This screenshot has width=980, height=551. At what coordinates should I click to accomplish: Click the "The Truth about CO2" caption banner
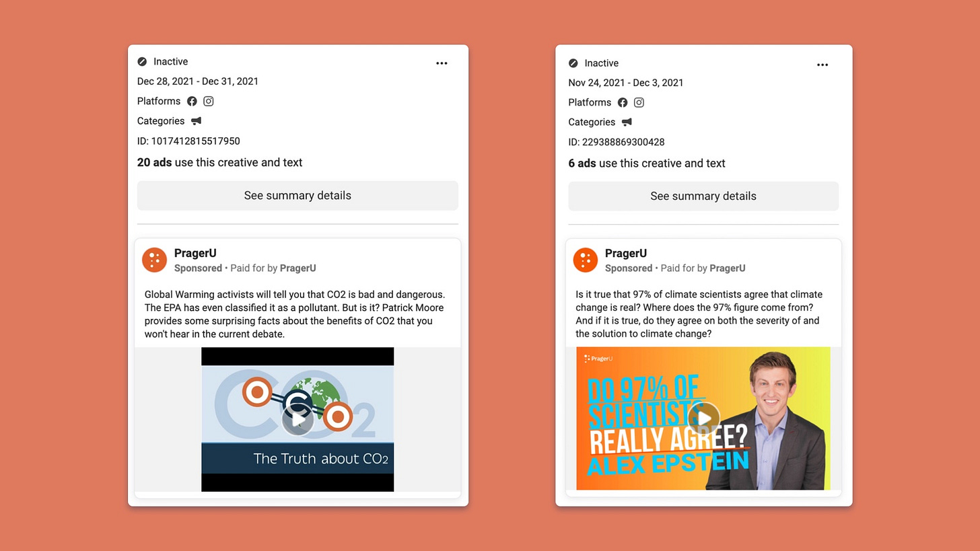[297, 459]
